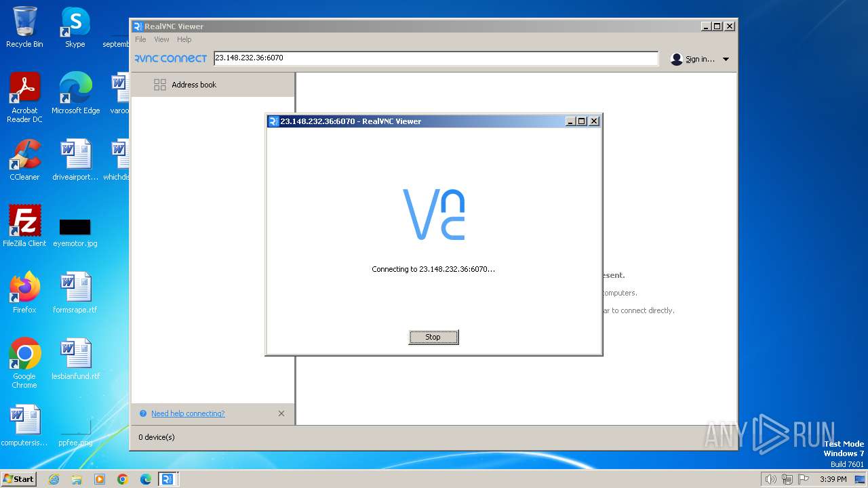The image size is (868, 488).
Task: Open Edge from the taskbar
Action: coord(146,479)
